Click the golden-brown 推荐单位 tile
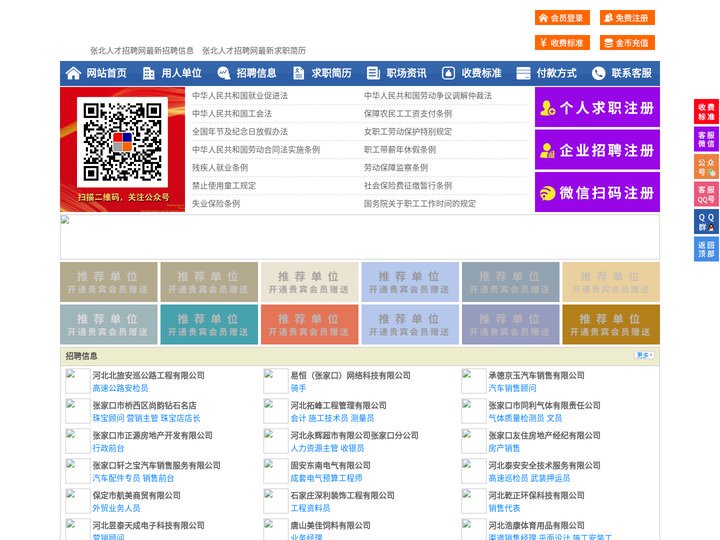 [611, 324]
